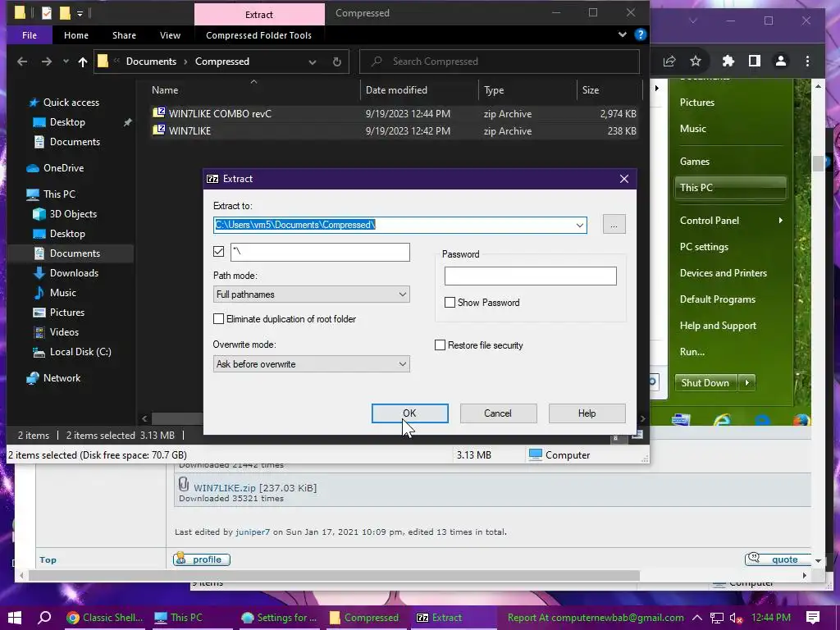
Task: Click the forum profile button
Action: [202, 559]
